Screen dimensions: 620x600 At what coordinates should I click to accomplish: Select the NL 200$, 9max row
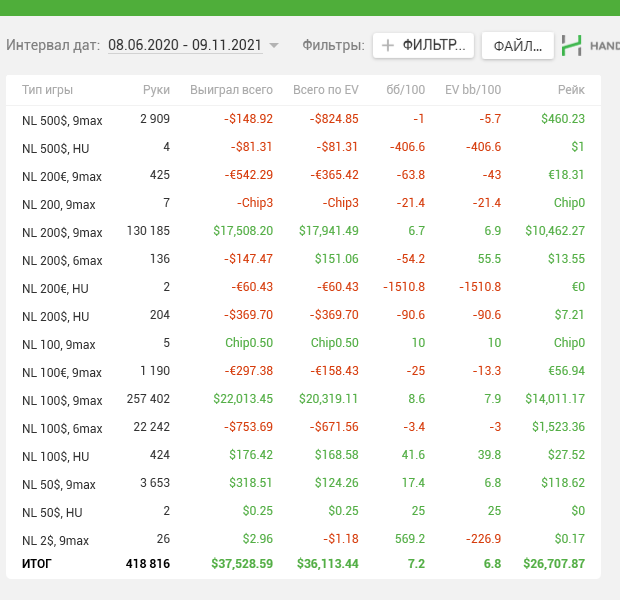click(303, 231)
